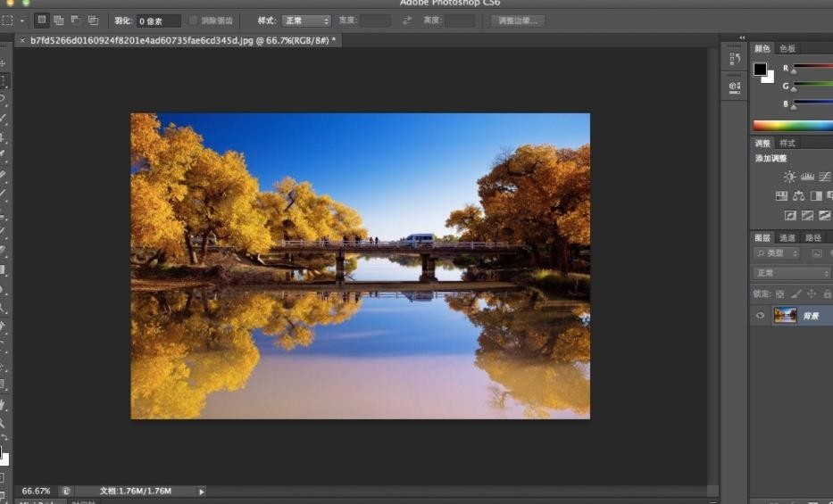Viewport: 833px width, 504px height.
Task: Open the 样式 dropdown set to 正常
Action: click(x=306, y=21)
